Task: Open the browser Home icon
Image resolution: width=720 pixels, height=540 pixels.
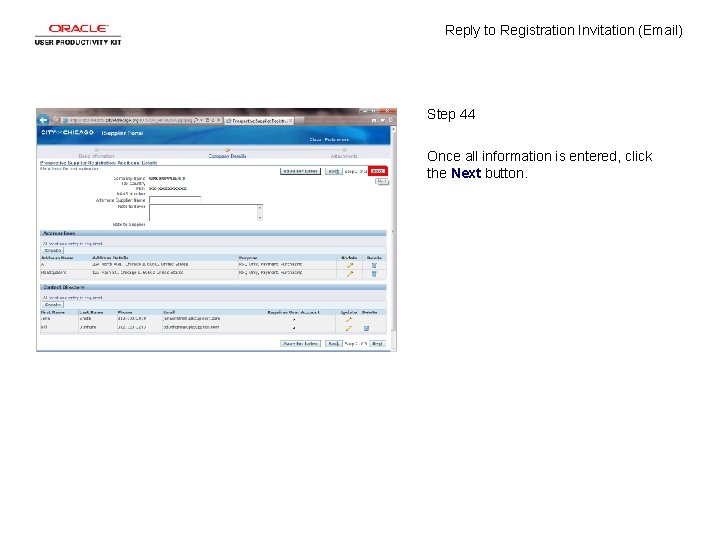Action: pos(373,120)
